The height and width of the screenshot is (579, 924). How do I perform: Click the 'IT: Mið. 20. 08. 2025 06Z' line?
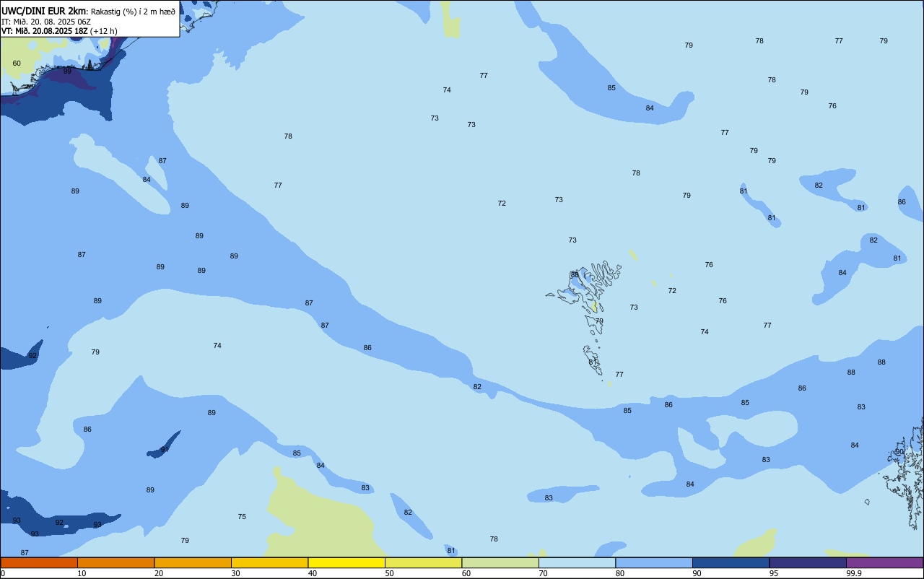(46, 22)
